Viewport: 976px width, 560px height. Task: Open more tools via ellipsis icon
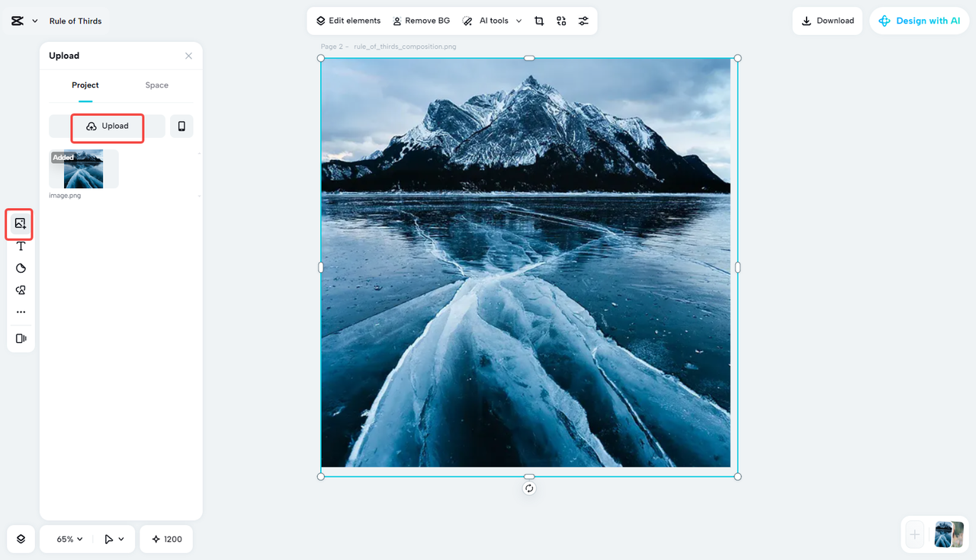point(20,312)
